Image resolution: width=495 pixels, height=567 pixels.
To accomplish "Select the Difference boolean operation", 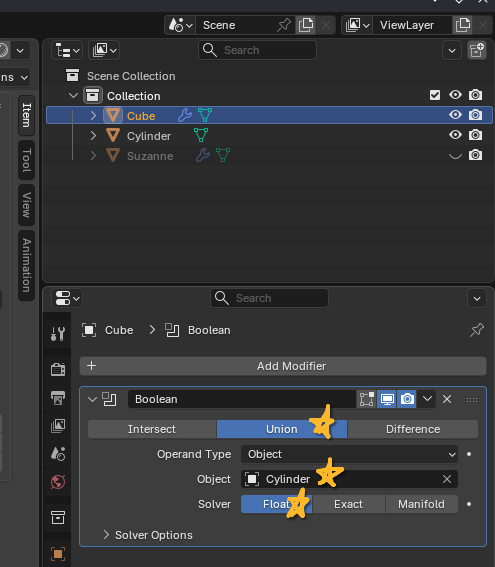I will click(413, 429).
